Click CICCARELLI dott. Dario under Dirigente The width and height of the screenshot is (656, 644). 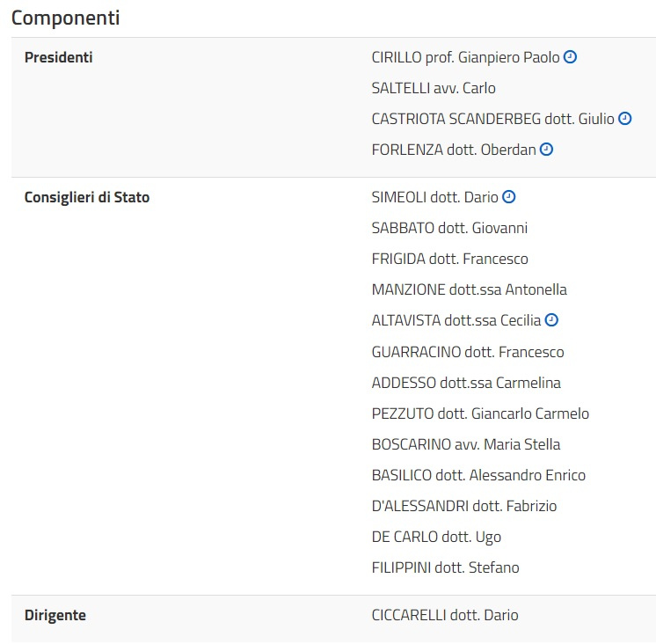click(445, 615)
